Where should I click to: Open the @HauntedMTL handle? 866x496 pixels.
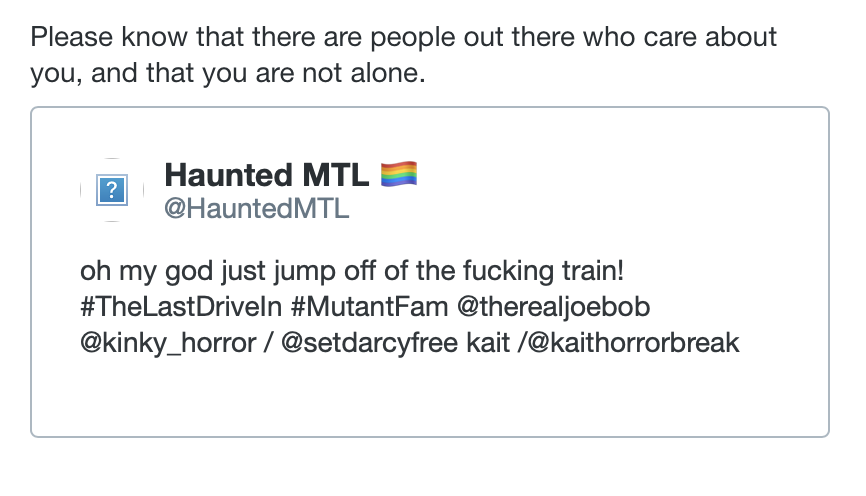pos(257,209)
